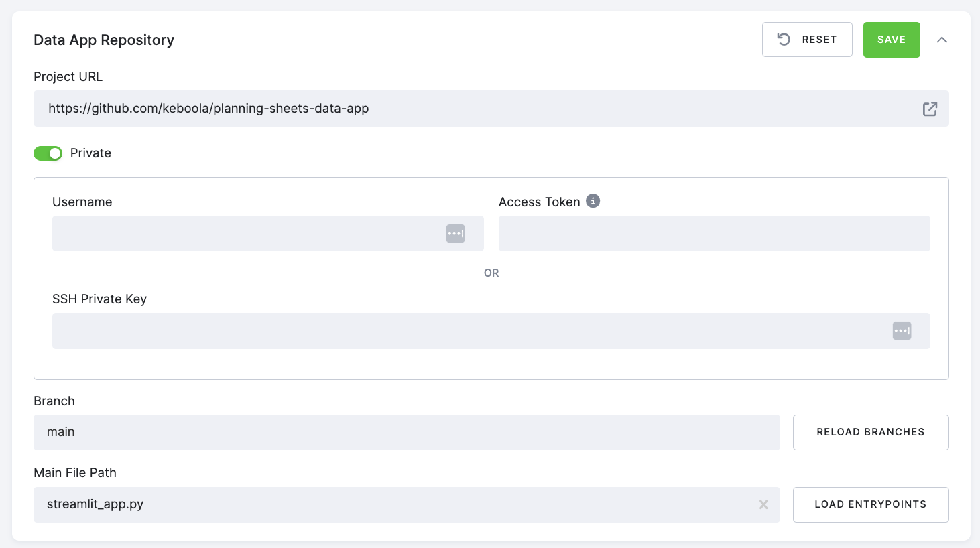980x548 pixels.
Task: Click the info icon beside Access Token
Action: (593, 200)
